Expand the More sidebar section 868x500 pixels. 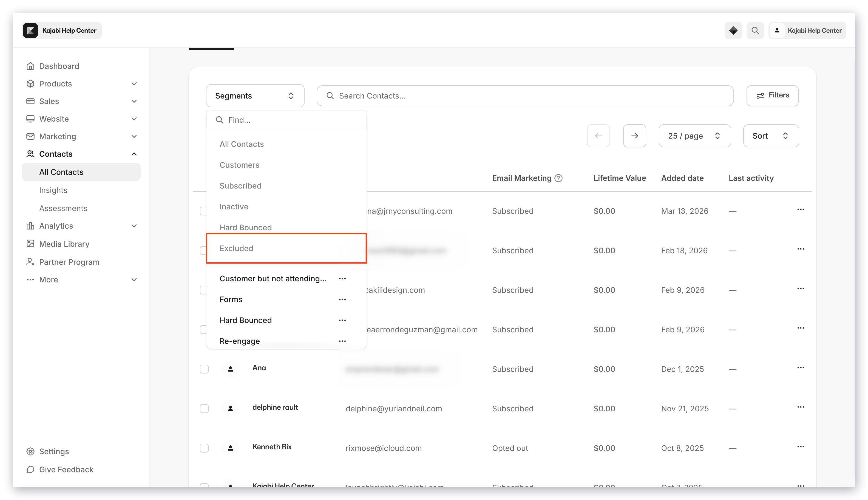134,280
